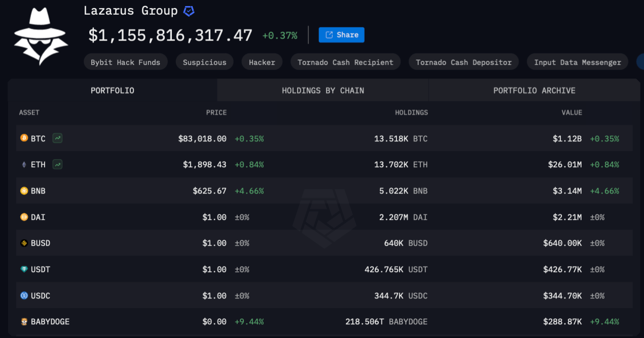644x338 pixels.
Task: Switch to the Portfolio Archive tab
Action: click(534, 91)
